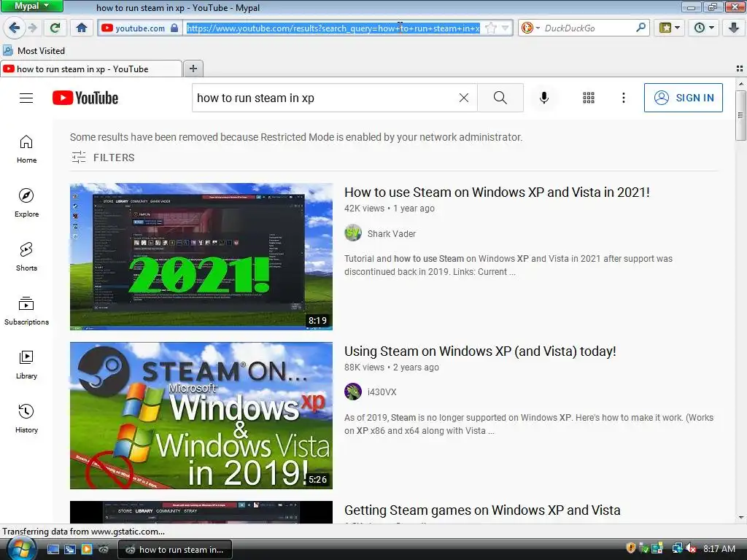The height and width of the screenshot is (560, 747).
Task: Open the history clock toolbar button
Action: pos(700,28)
